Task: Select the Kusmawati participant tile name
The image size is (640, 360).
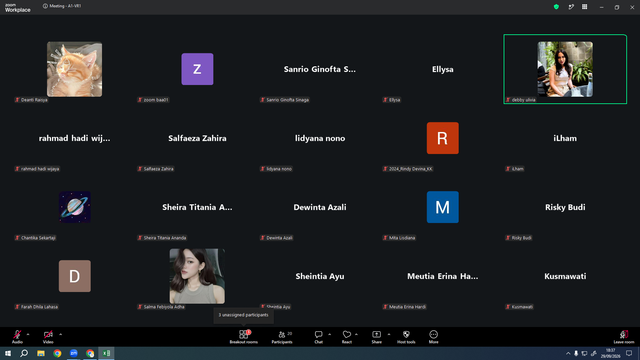Action: click(565, 276)
